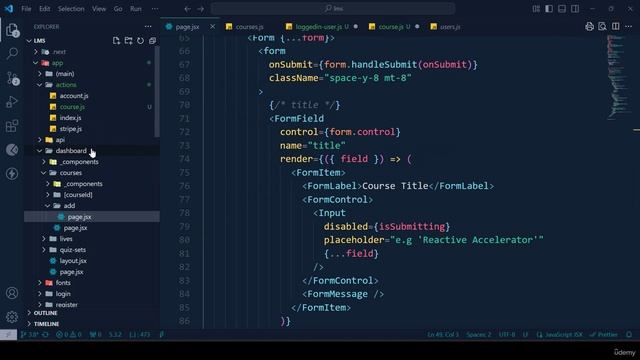Screen dimensions: 640x360
Task: Open the Go menu
Action: (118, 9)
